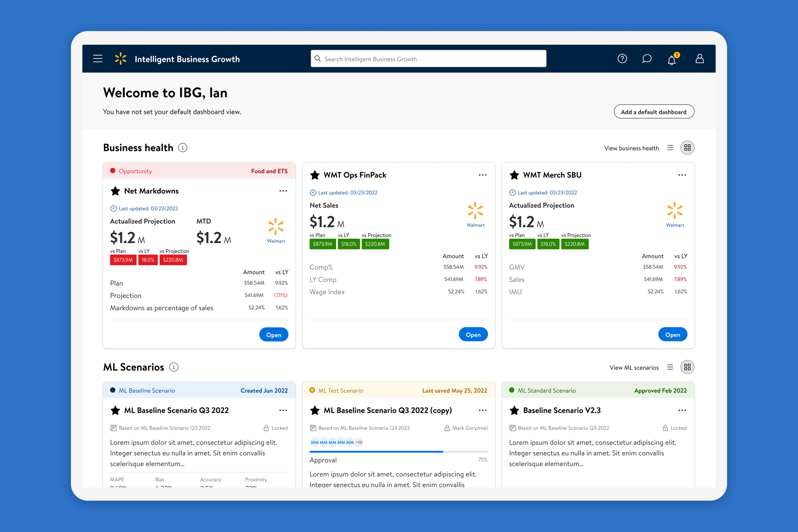Click Add a default dashboard button

click(654, 112)
